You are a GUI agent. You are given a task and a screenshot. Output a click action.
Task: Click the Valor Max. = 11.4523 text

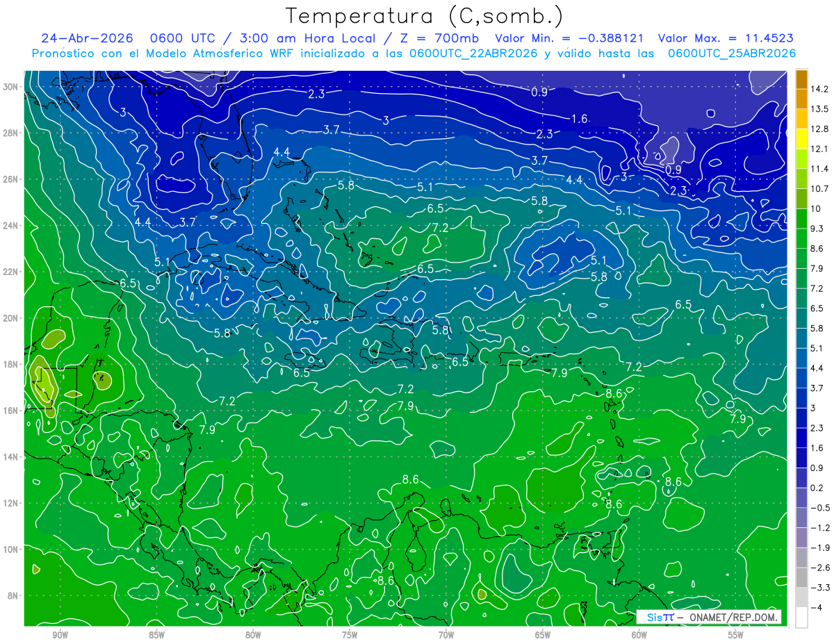pyautogui.click(x=726, y=38)
